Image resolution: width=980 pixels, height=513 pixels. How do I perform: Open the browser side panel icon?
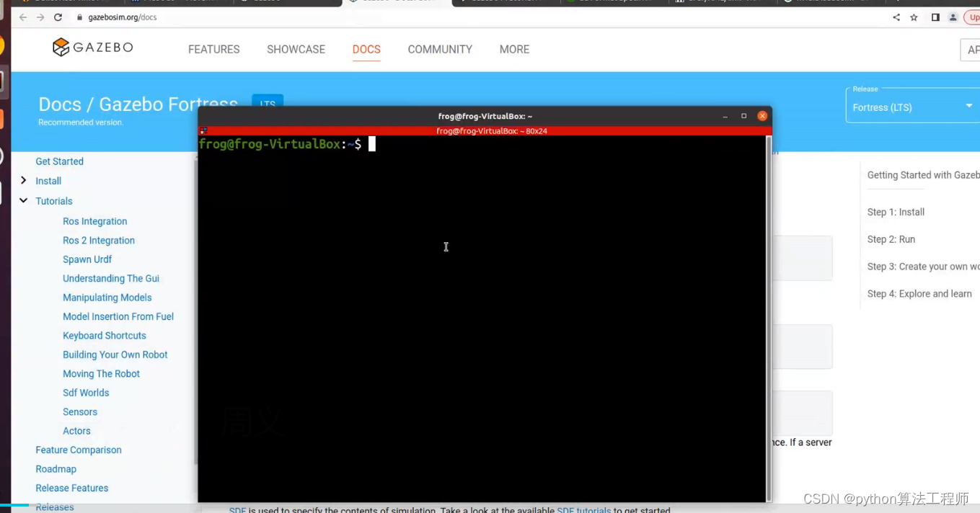tap(935, 17)
